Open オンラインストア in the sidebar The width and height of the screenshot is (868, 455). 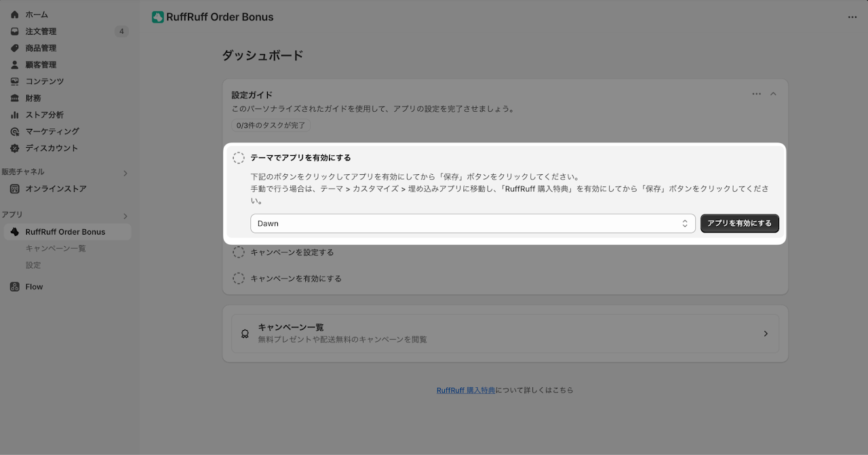[x=56, y=189]
